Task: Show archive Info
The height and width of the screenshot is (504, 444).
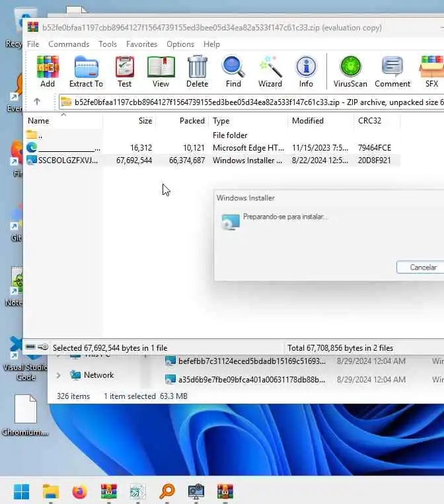Action: click(x=306, y=71)
